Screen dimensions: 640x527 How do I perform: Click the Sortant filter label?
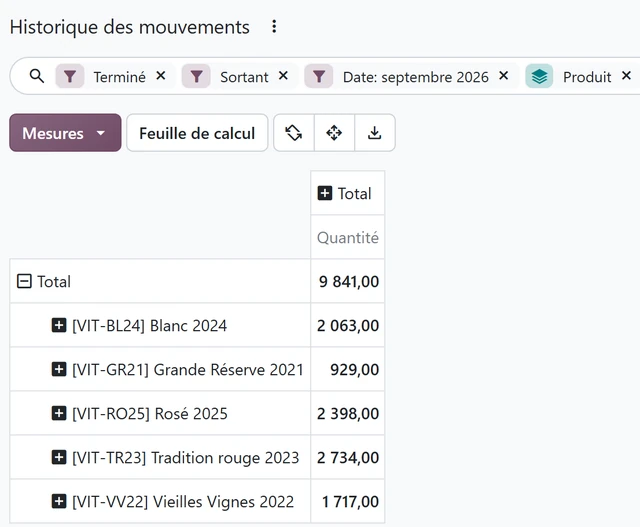tap(244, 77)
